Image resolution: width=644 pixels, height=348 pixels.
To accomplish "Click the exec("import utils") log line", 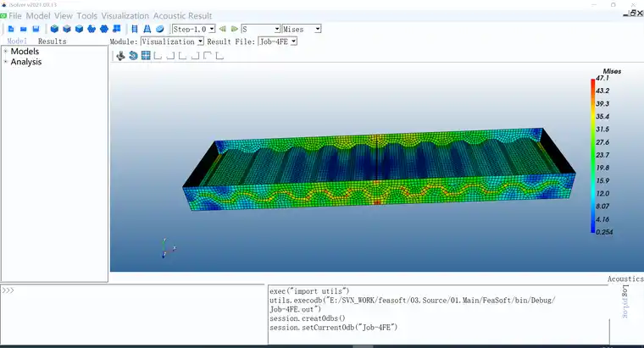I will [309, 291].
